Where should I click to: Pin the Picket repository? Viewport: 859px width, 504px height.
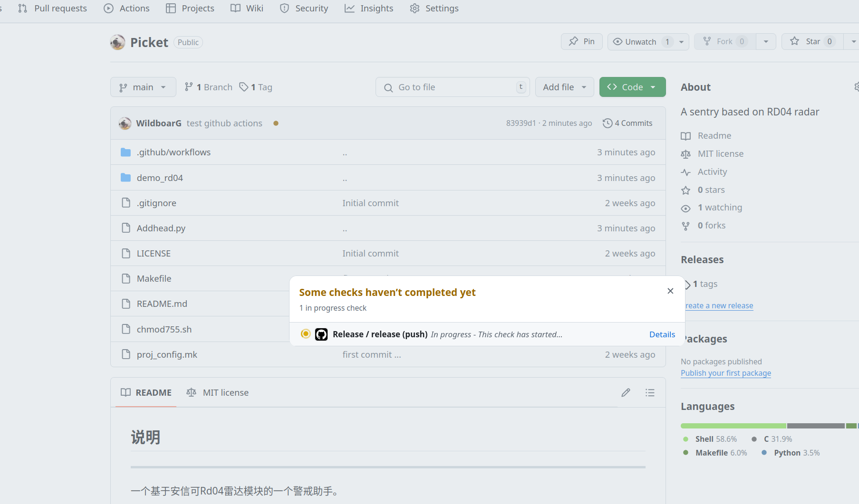click(582, 42)
